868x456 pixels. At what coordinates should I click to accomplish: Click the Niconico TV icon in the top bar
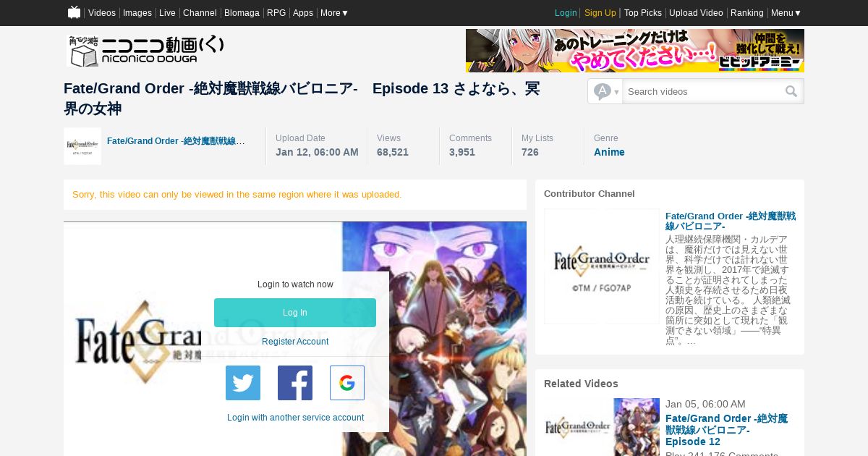pos(74,12)
